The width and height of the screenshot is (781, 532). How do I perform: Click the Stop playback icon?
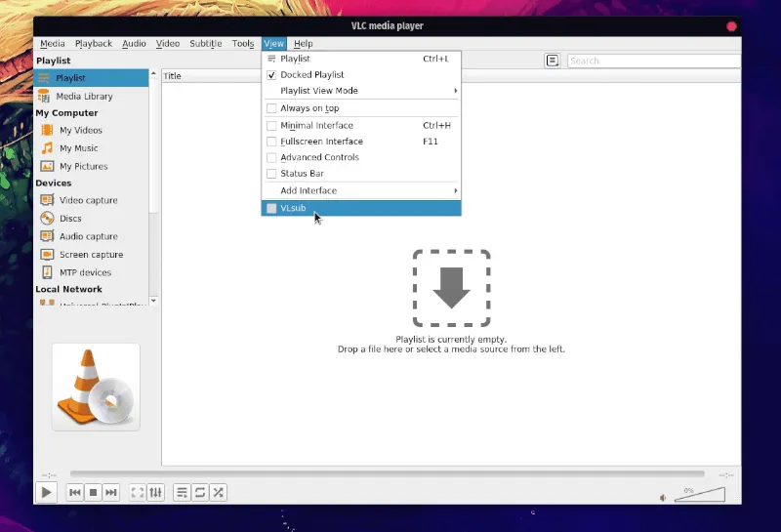click(x=93, y=493)
